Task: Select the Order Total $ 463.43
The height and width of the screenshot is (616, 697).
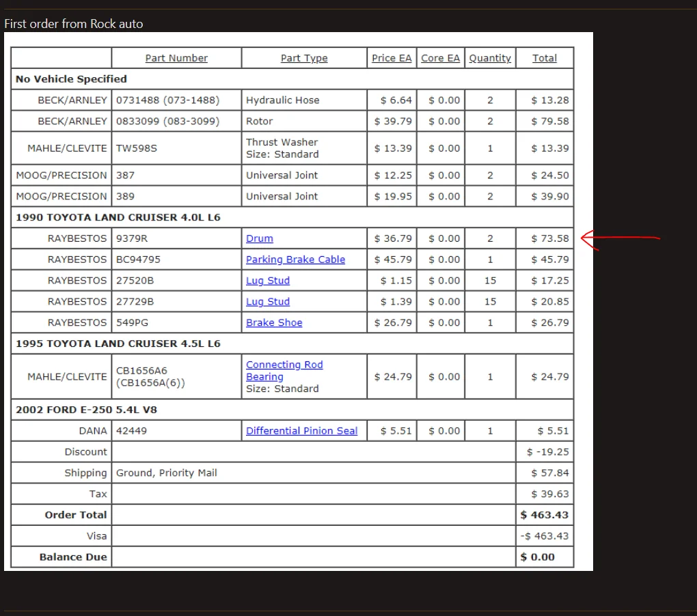Action: click(545, 515)
